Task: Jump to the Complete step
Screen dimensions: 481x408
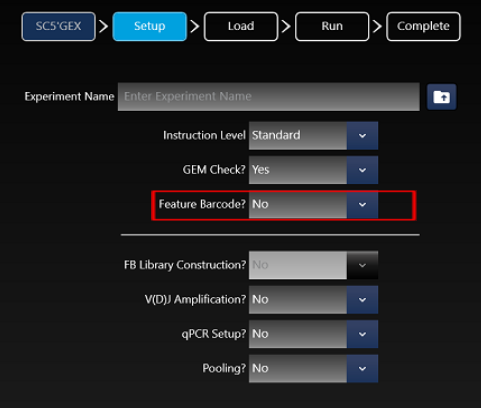Action: pos(423,26)
